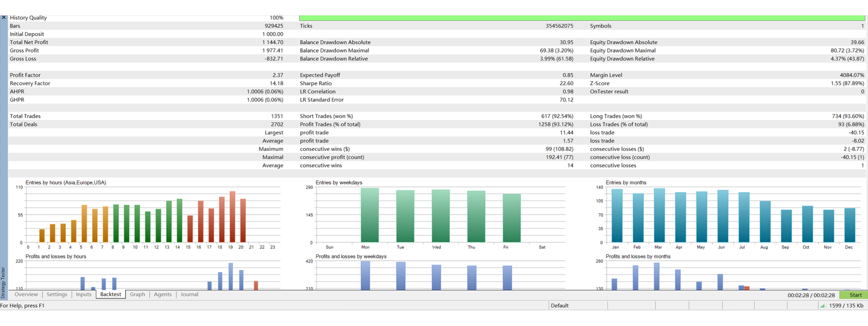Click the green Start button
Image resolution: width=868 pixels, height=326 pixels.
click(854, 295)
